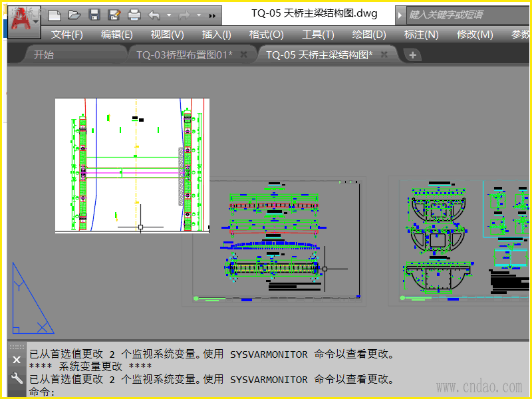Add a new drawing tab with plus button

412,55
